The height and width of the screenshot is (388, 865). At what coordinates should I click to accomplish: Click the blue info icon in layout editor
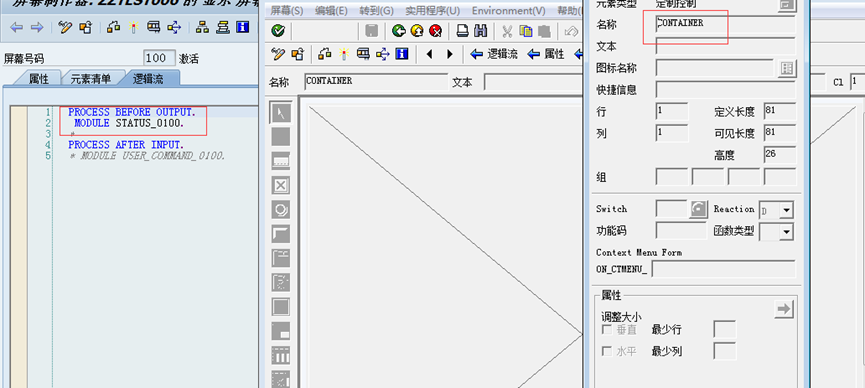click(x=402, y=54)
